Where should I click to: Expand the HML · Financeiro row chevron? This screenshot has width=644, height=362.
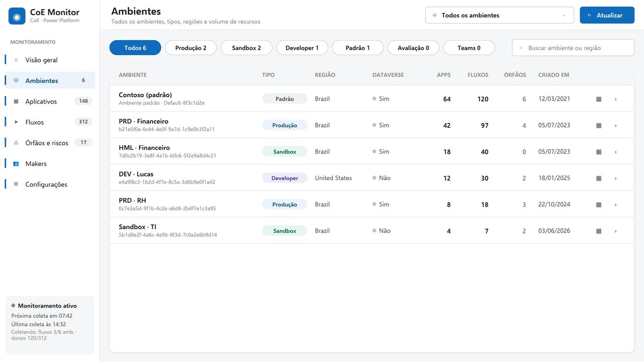[615, 152]
